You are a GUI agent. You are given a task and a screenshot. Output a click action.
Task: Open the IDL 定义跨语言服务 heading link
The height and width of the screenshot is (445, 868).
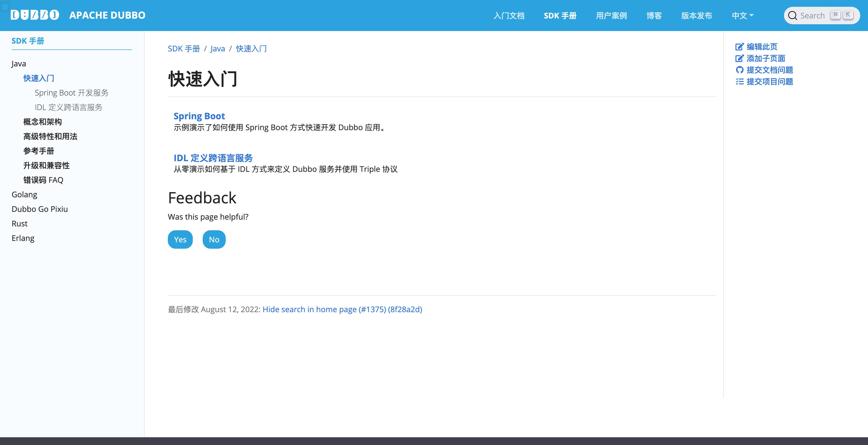213,158
